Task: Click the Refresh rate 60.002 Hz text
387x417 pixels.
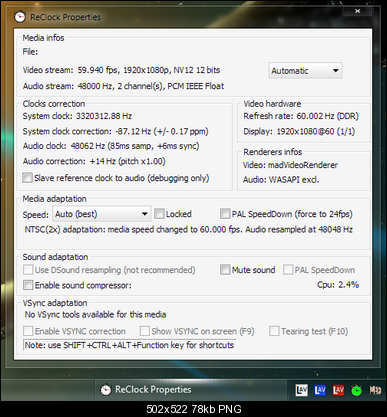Action: click(301, 116)
